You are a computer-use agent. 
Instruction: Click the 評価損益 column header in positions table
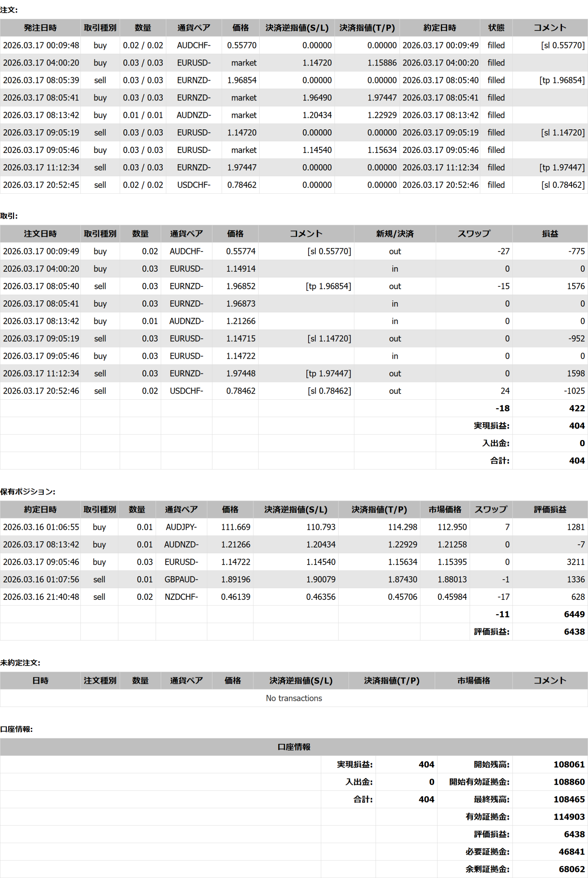550,509
